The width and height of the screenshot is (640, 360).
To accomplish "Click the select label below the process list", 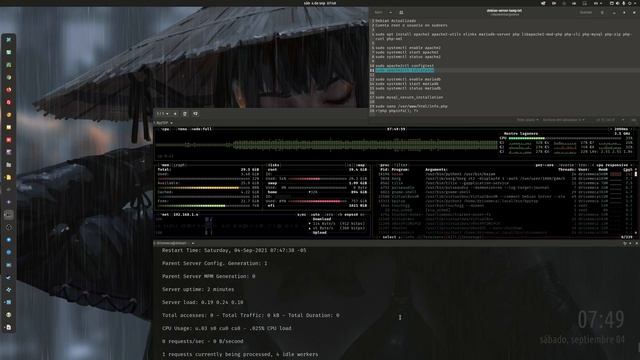I will coord(389,237).
